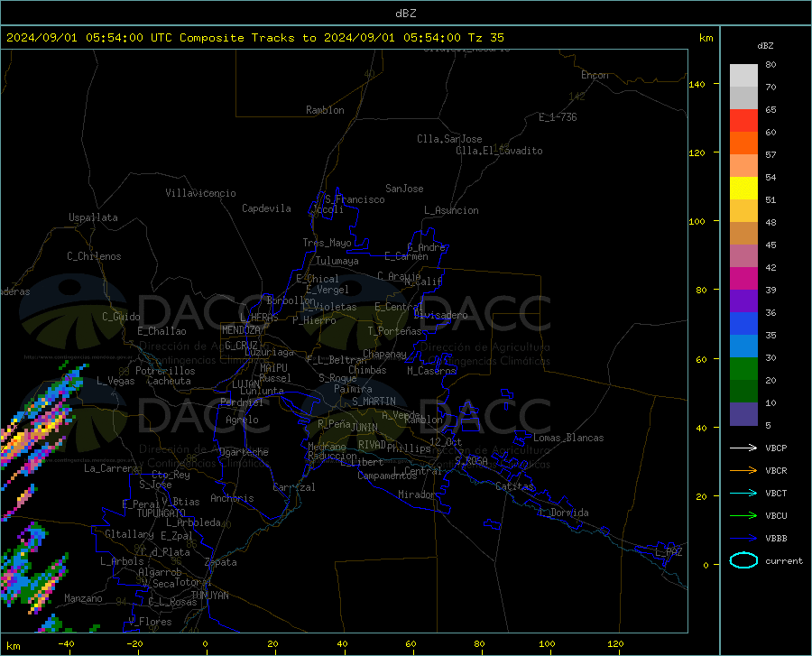Click the Lomas_Blancas map label

[568, 438]
